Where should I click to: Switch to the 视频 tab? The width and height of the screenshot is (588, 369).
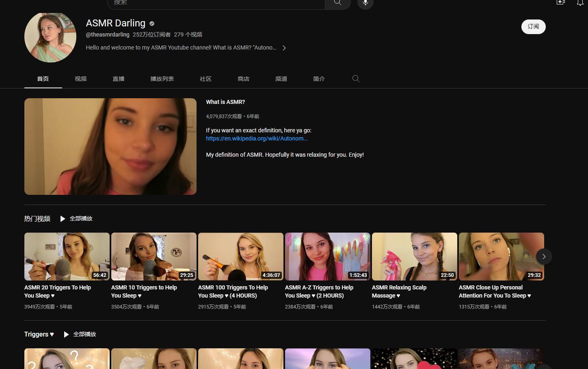click(81, 79)
